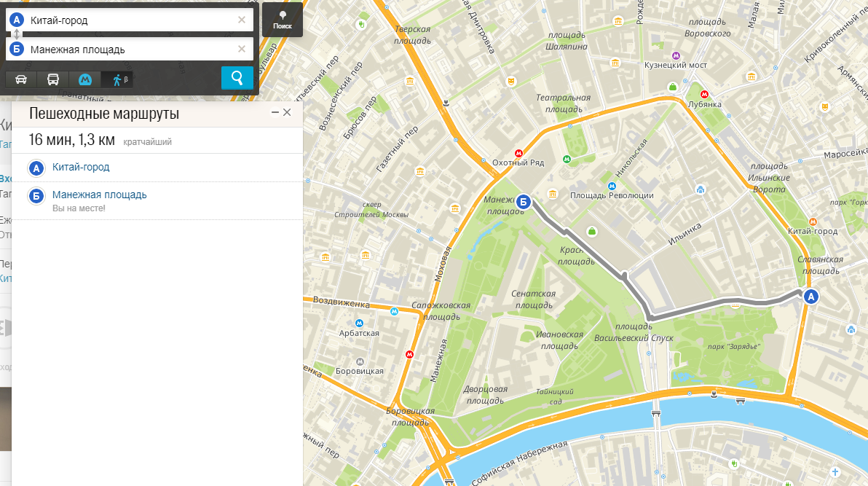Edit the Манежная площадь destination input

point(130,49)
